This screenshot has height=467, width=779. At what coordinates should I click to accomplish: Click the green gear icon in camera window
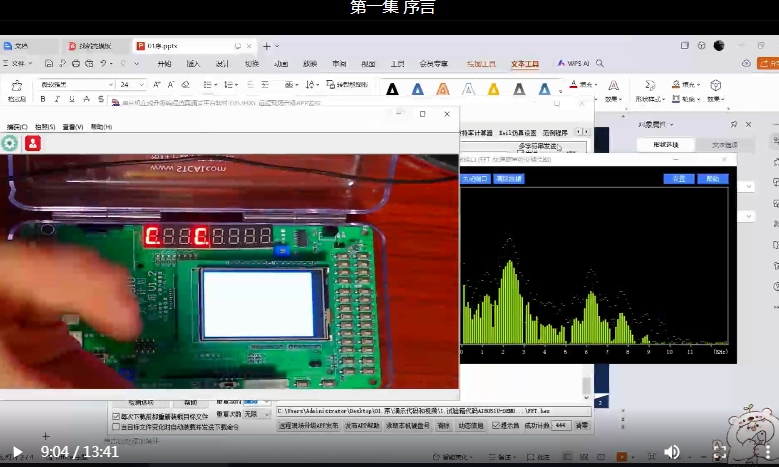coord(10,144)
